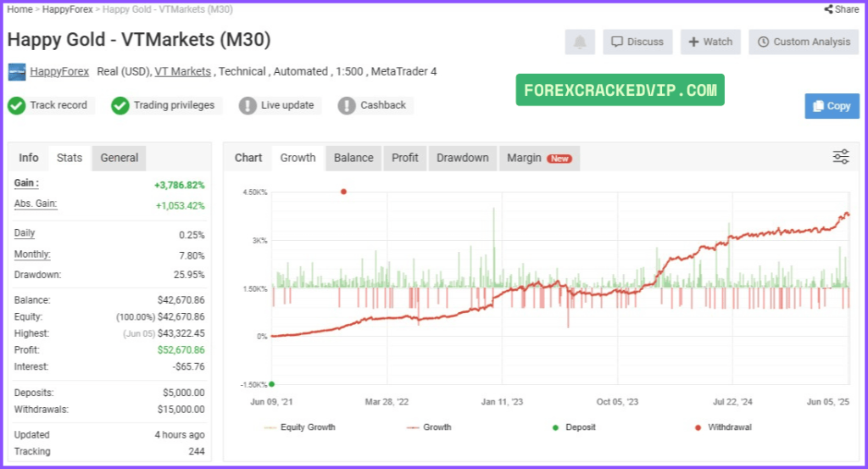The height and width of the screenshot is (469, 868).
Task: Toggle the Withdrawal legend marker
Action: (724, 427)
